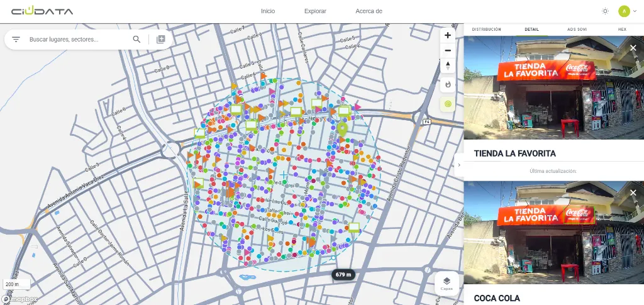Screen dimensions: 644x305
Task: Switch to the DISTRIBUCIÓN tab
Action: (486, 30)
